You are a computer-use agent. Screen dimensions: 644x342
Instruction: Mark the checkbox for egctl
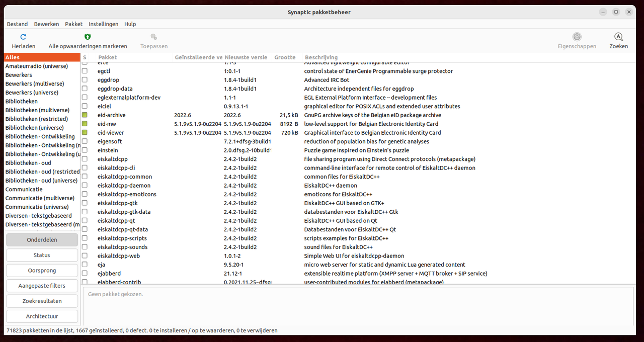tap(85, 71)
